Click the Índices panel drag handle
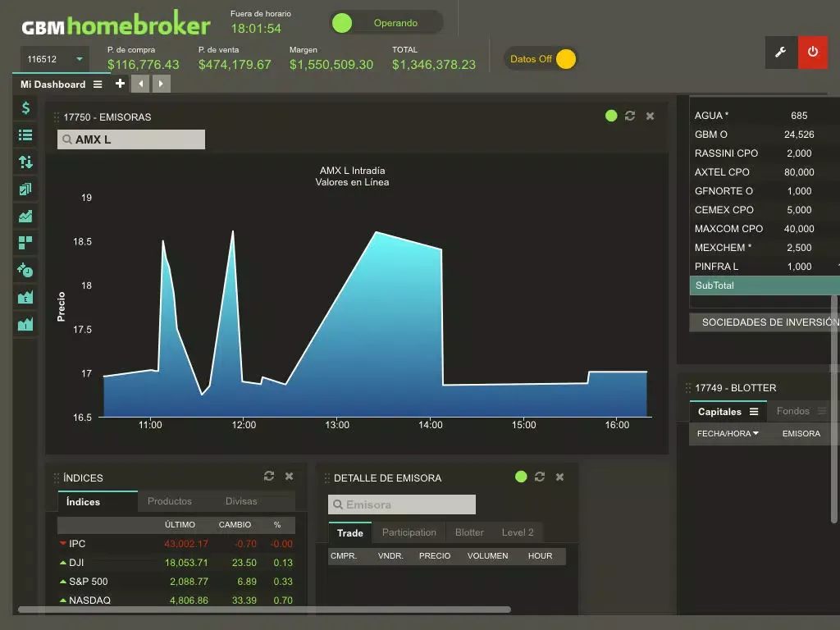The height and width of the screenshot is (630, 840). pyautogui.click(x=57, y=478)
